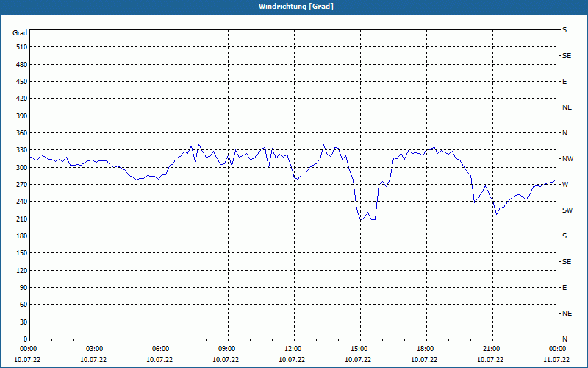Click the y-axis value '210'
The height and width of the screenshot is (368, 588).
(22, 219)
